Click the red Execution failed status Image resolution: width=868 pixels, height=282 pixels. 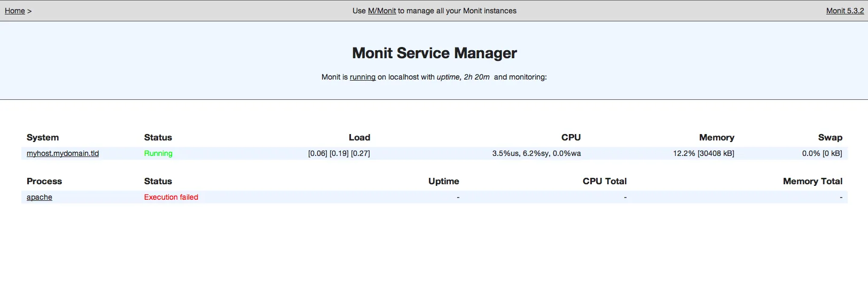[171, 197]
